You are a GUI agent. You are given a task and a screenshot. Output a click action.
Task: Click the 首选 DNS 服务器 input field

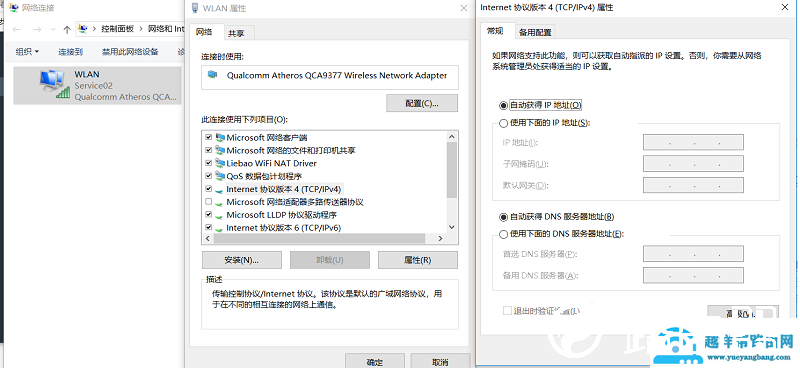pyautogui.click(x=693, y=254)
